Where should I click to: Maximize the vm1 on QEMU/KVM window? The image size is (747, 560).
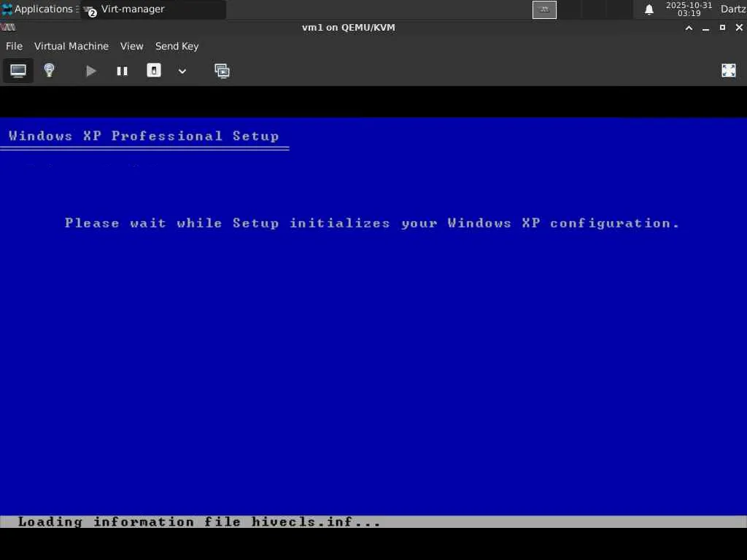pyautogui.click(x=722, y=28)
